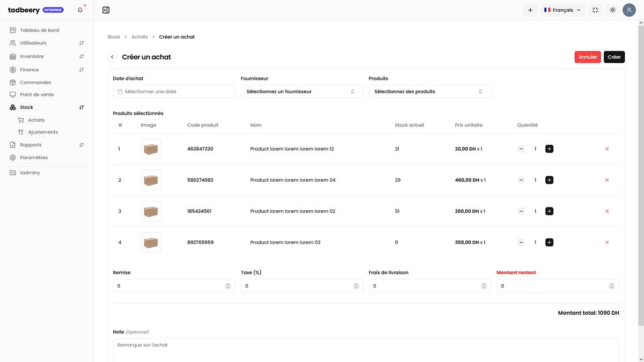Image resolution: width=644 pixels, height=362 pixels.
Task: Click the red Annuler button
Action: [588, 57]
